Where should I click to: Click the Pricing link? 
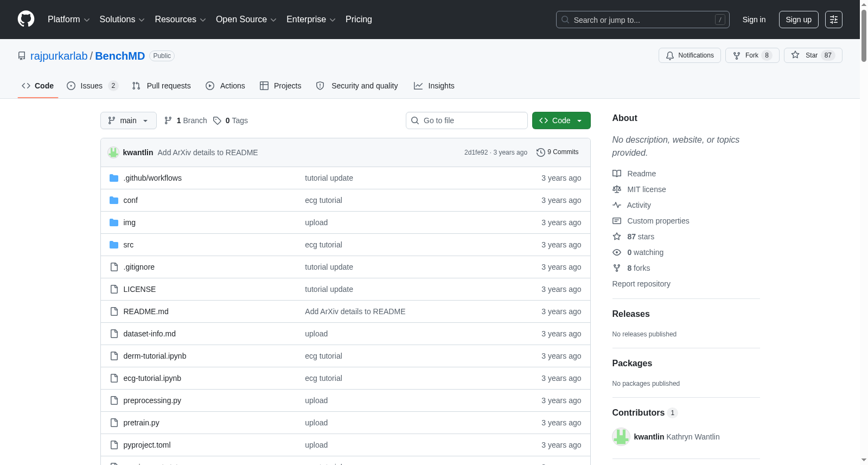[x=359, y=20]
